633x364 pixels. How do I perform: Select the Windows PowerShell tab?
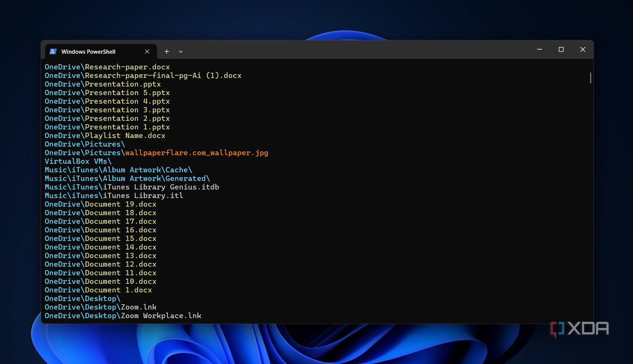(x=101, y=51)
